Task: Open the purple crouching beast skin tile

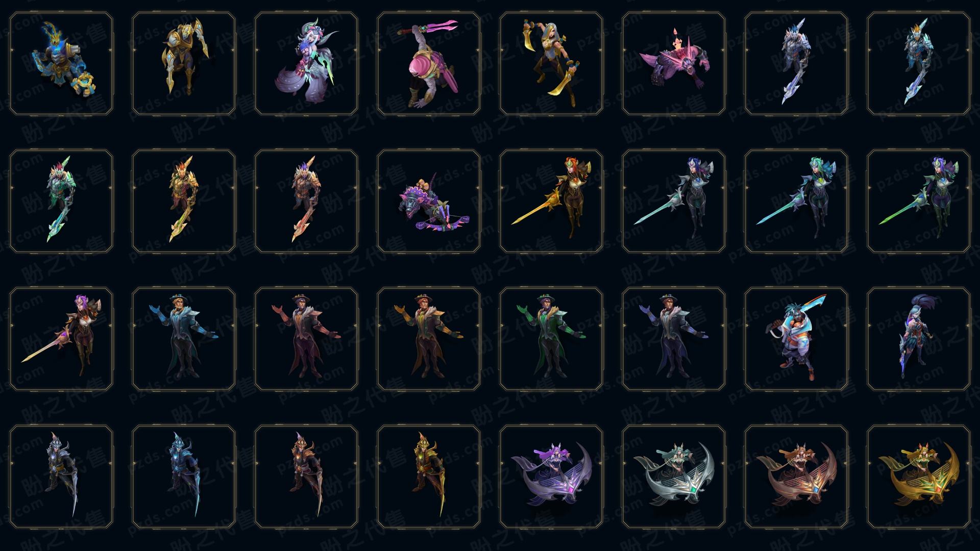Action: coord(674,64)
